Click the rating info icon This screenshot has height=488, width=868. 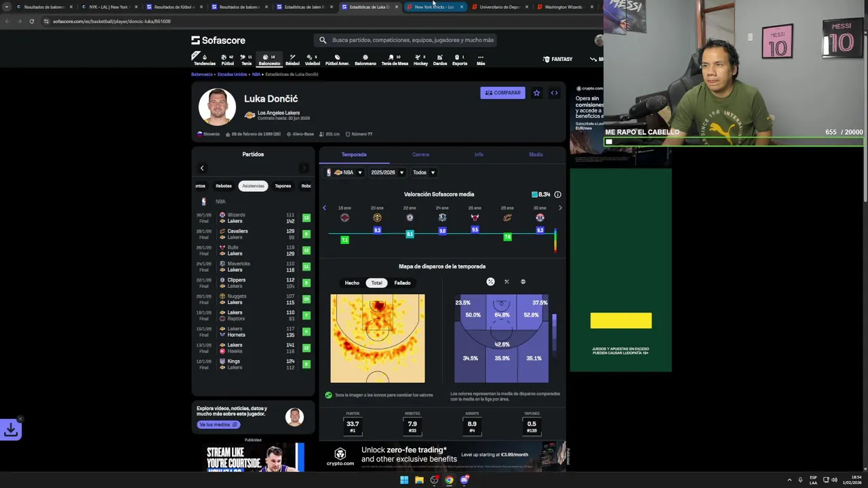pos(557,195)
